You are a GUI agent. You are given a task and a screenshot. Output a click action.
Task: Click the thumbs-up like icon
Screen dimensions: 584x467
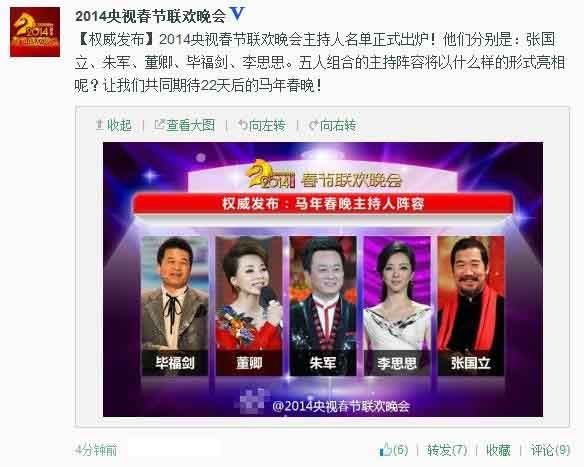point(385,449)
